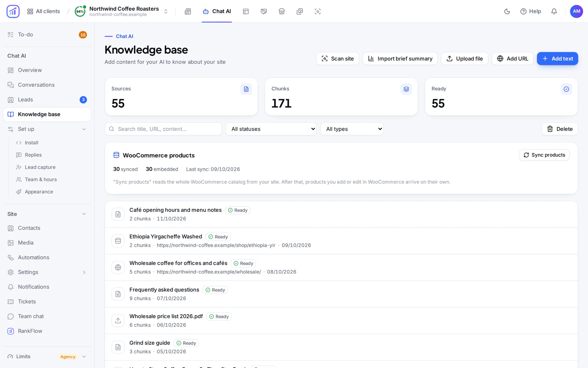Open notifications bell in the top bar
Screen dimensions: 588x368
[x=554, y=11]
